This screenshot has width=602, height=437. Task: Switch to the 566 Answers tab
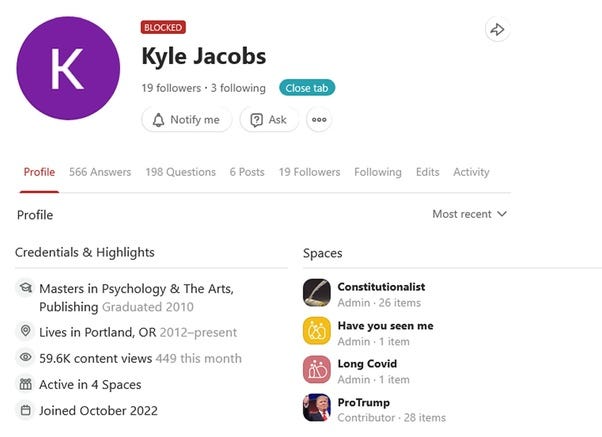pos(100,172)
